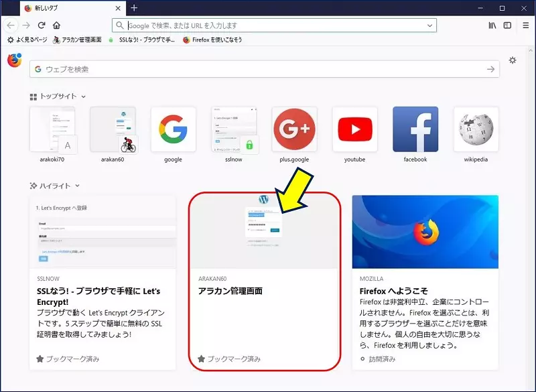Click the トップサイト section heading text
The width and height of the screenshot is (536, 392).
58,96
